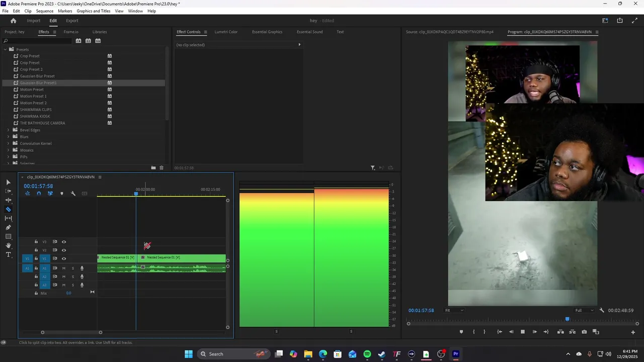
Task: Open Graphics and Titles menu
Action: pyautogui.click(x=94, y=11)
